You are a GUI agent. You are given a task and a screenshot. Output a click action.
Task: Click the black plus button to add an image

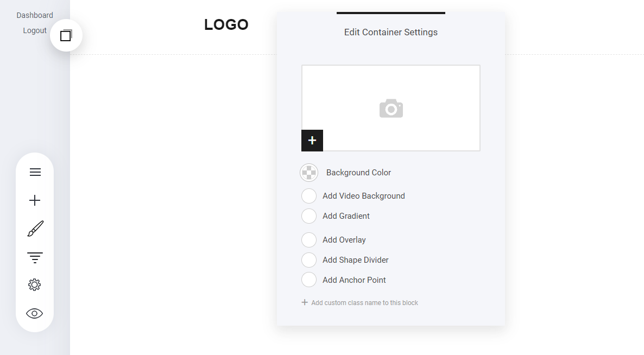click(312, 141)
